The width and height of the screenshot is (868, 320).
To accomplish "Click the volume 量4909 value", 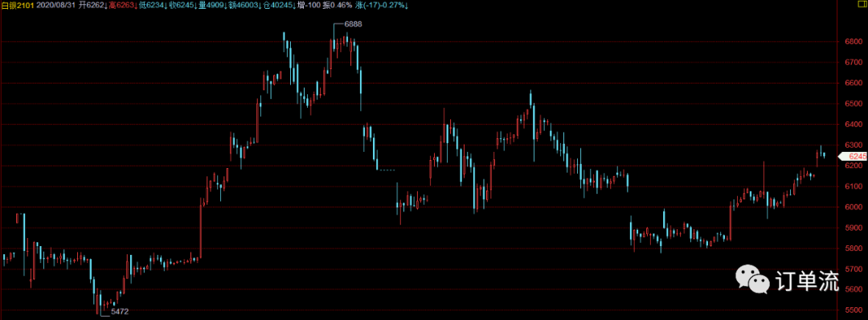I will (212, 5).
